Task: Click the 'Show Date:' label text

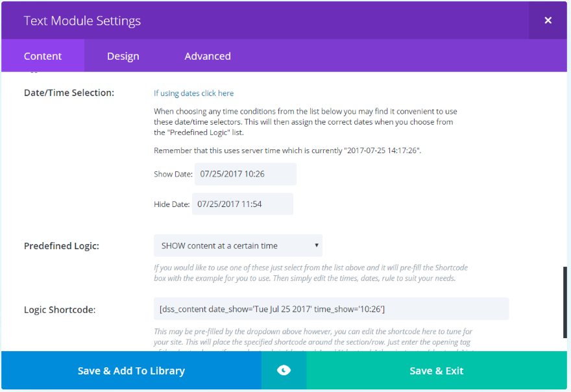Action: 173,174
